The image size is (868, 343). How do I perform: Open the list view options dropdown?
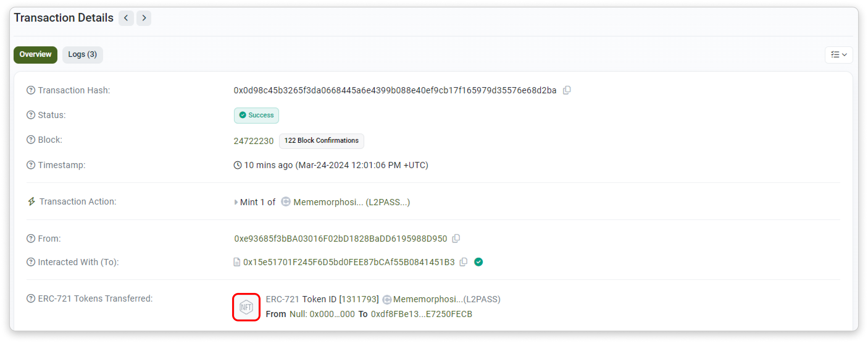point(838,55)
